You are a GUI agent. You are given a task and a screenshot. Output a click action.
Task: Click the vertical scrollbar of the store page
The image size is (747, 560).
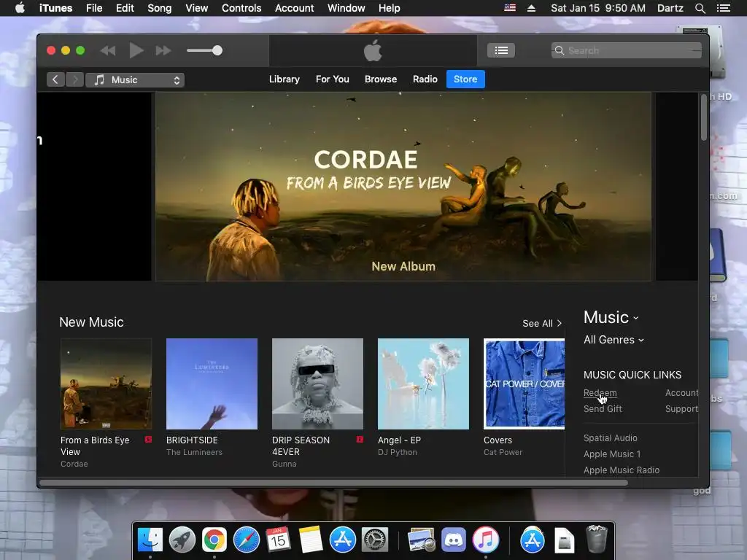[x=704, y=117]
